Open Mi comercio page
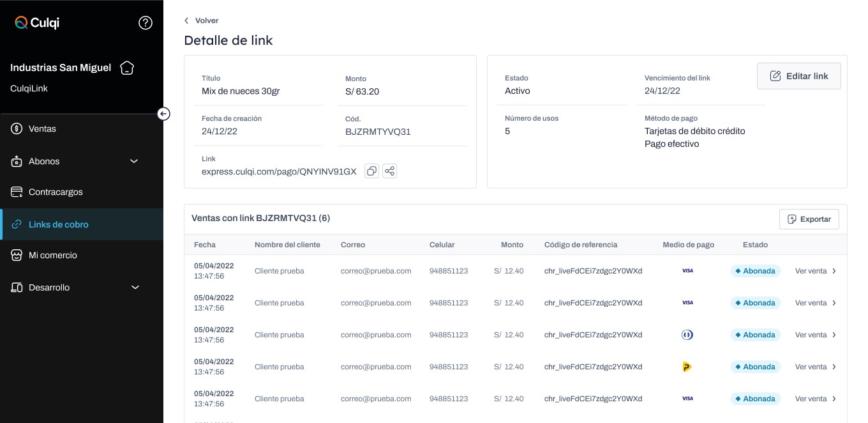868x423 pixels. point(52,256)
